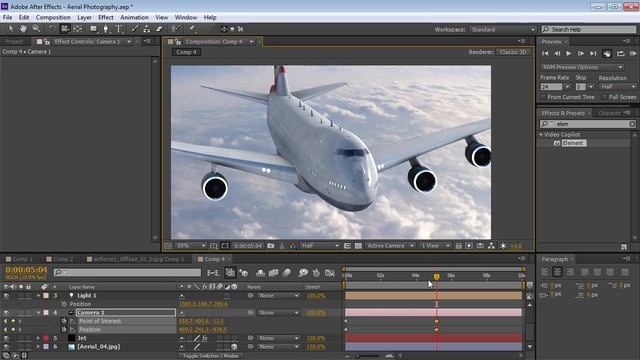Click the Comp 4 breadcrumb button
Image resolution: width=640 pixels, height=360 pixels.
point(186,52)
